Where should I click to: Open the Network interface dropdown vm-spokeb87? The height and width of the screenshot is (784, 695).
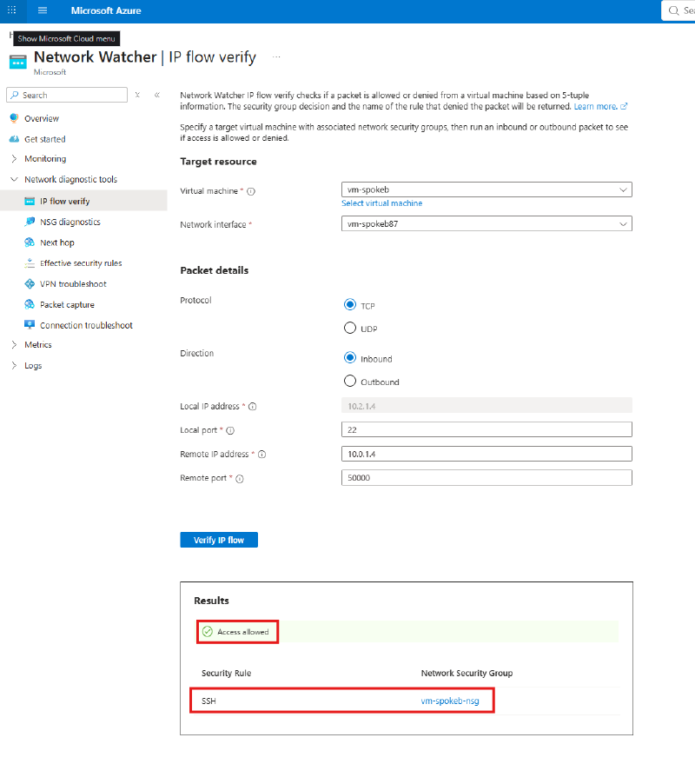[x=486, y=223]
